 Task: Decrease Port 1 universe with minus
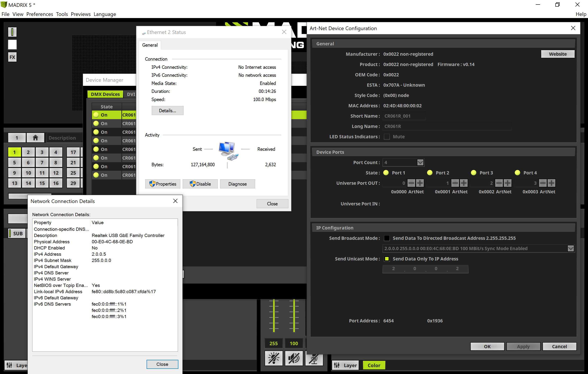coord(412,183)
